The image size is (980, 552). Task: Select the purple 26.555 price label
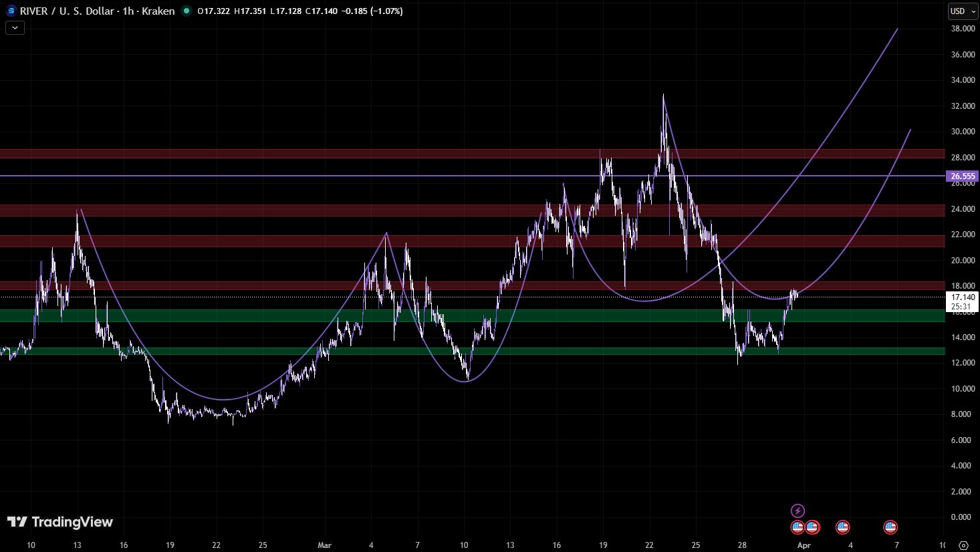(963, 176)
